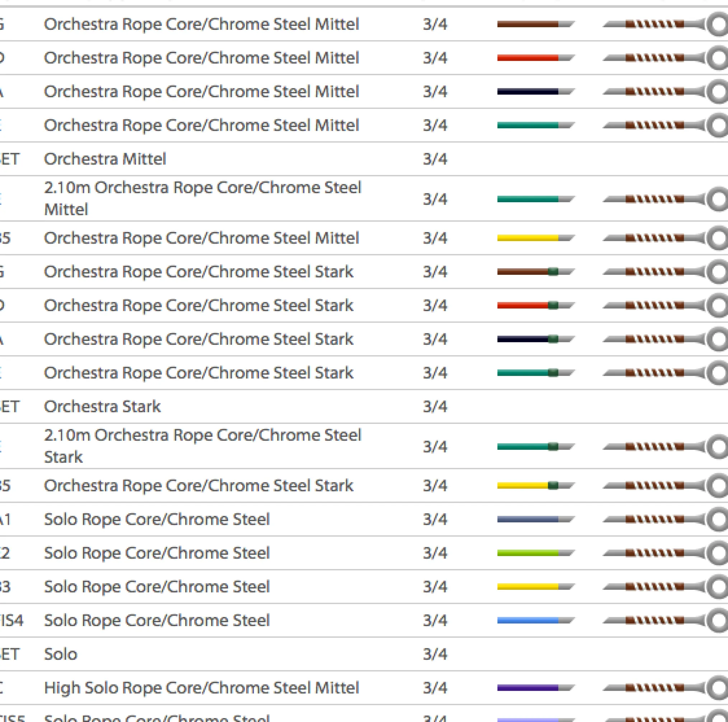Click 3/4 size cell in Solo set row

click(435, 654)
